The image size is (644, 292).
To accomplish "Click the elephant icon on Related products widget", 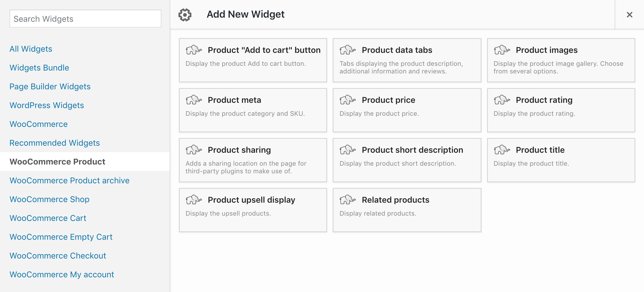I will click(x=348, y=200).
